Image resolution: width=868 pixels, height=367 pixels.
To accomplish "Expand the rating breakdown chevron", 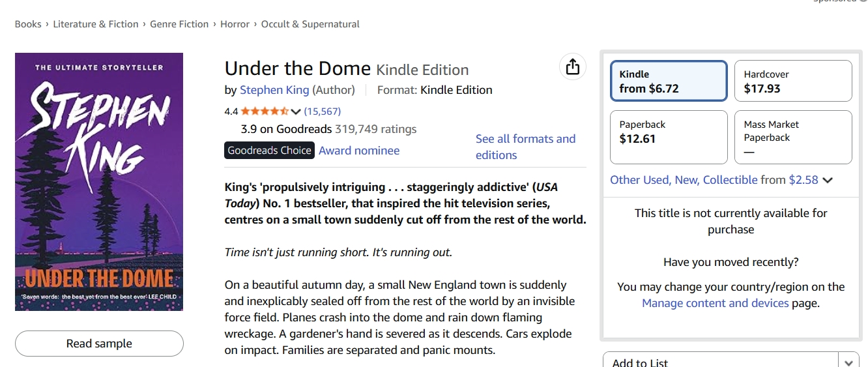I will pyautogui.click(x=296, y=111).
